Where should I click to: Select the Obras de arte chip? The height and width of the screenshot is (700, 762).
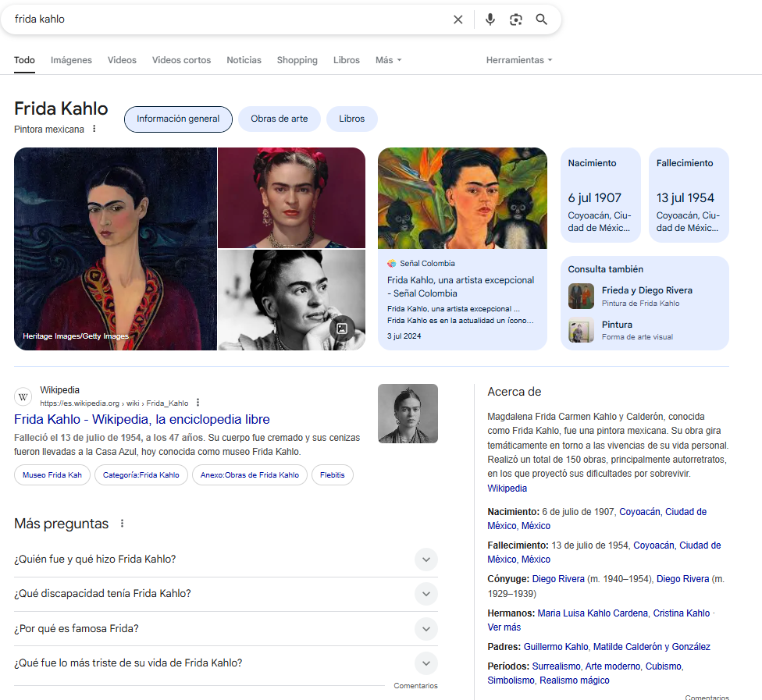click(x=279, y=119)
